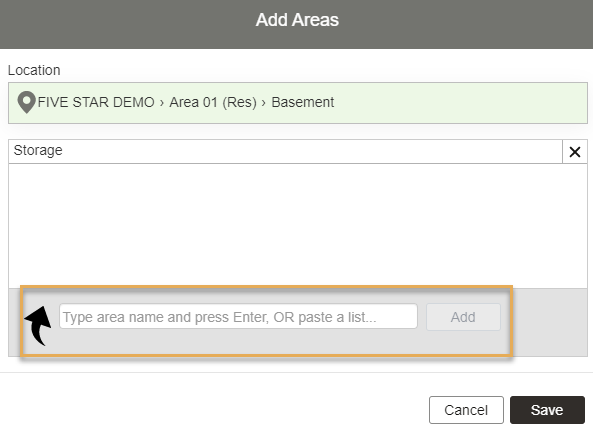Click blank part of green location field
593x430 pixels.
click(x=461, y=103)
